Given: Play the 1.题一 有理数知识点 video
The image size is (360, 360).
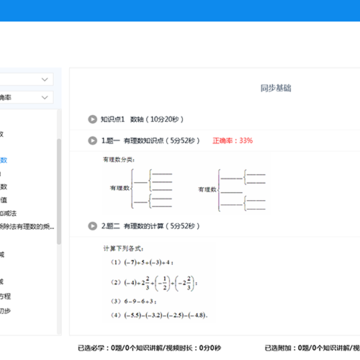Looking at the screenshot, I should [92, 141].
